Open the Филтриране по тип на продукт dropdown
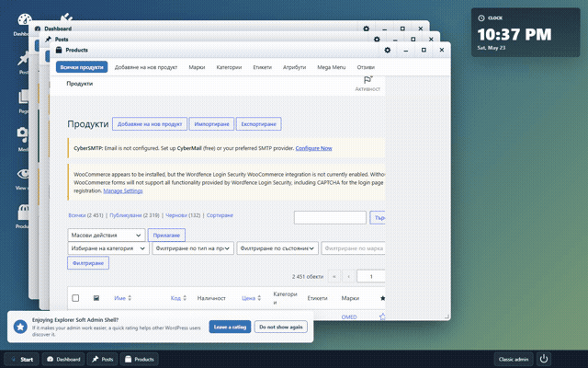Image resolution: width=588 pixels, height=368 pixels. point(193,248)
